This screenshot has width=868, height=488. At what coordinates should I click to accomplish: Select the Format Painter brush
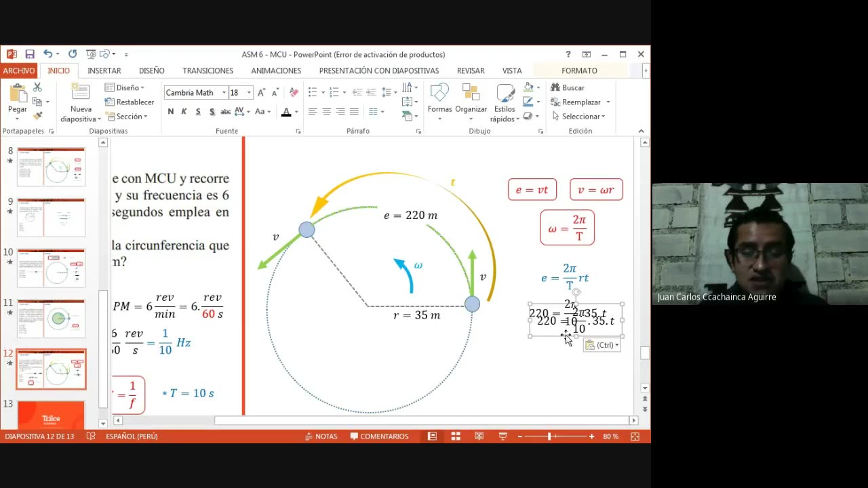coord(37,116)
